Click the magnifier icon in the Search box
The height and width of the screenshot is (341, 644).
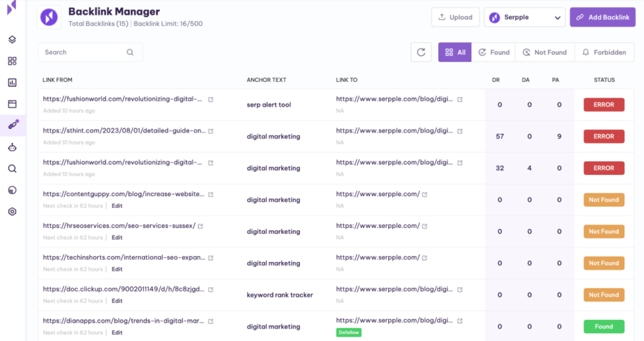pyautogui.click(x=130, y=52)
